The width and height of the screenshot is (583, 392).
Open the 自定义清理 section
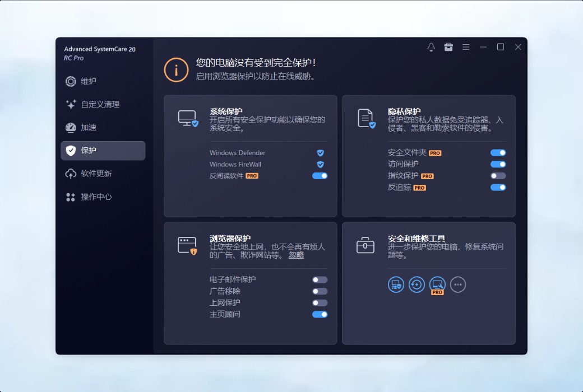pyautogui.click(x=103, y=104)
